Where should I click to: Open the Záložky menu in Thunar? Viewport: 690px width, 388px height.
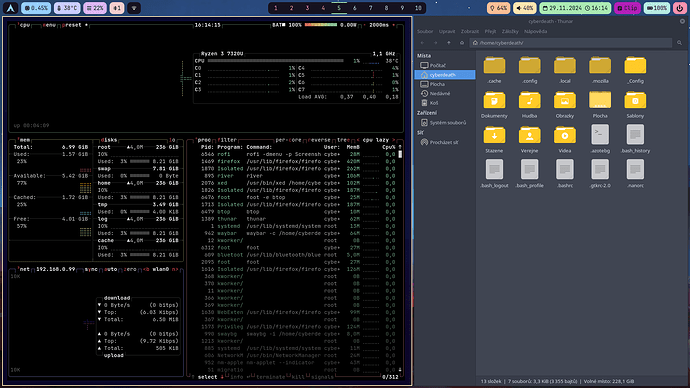[510, 31]
